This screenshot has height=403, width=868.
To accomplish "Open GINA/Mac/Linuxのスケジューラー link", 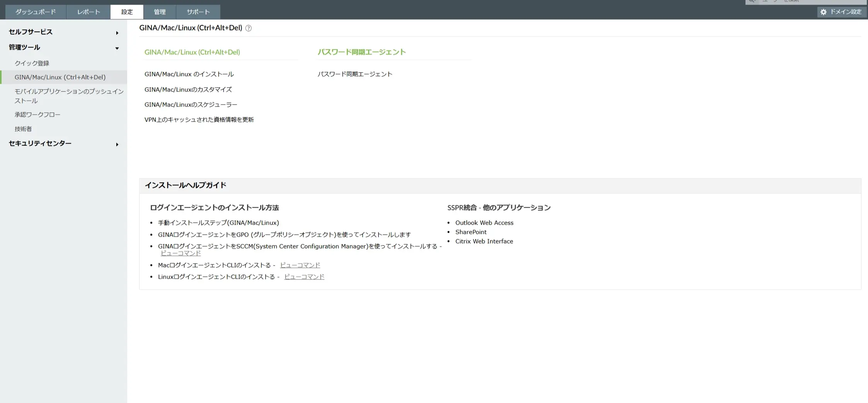I will tap(191, 105).
